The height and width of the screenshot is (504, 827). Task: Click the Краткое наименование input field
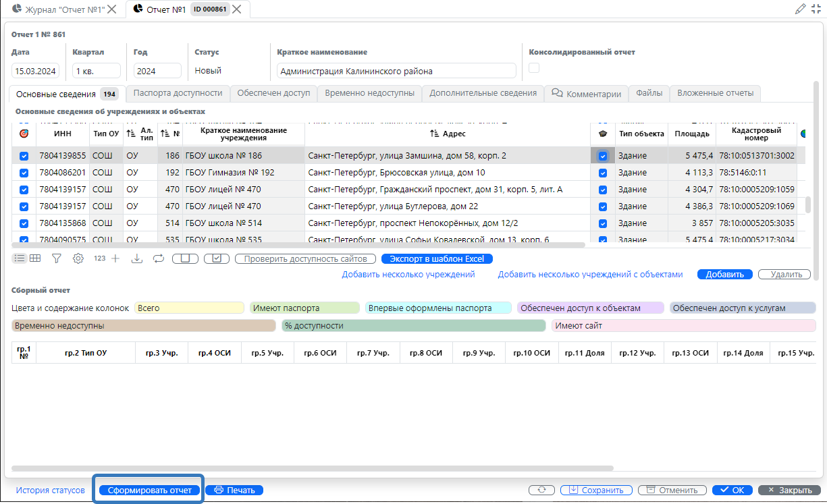point(396,71)
